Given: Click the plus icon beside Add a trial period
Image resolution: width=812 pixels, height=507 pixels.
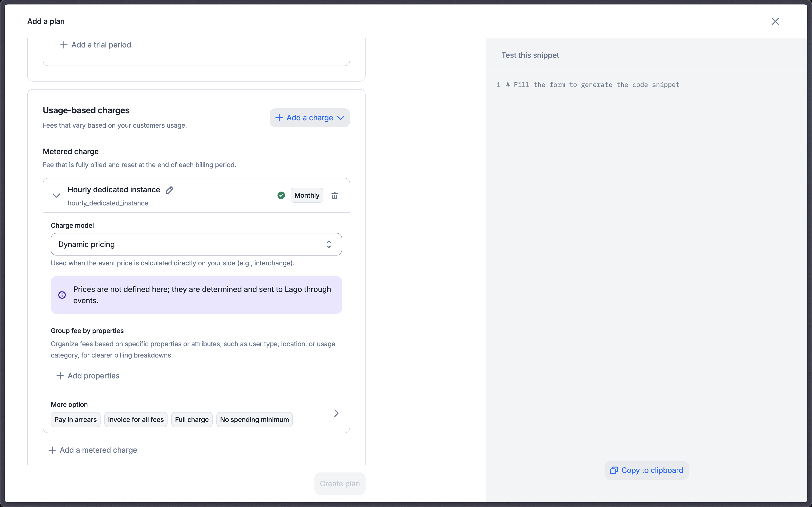Looking at the screenshot, I should click(64, 45).
